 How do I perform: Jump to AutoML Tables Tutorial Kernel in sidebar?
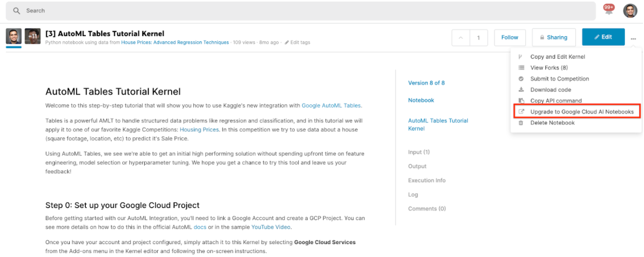pos(438,124)
